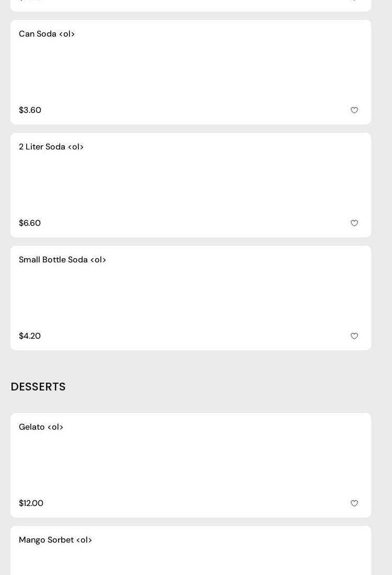Click the $3.60 price on Can Soda
Image resolution: width=392 pixels, height=575 pixels.
click(x=30, y=110)
